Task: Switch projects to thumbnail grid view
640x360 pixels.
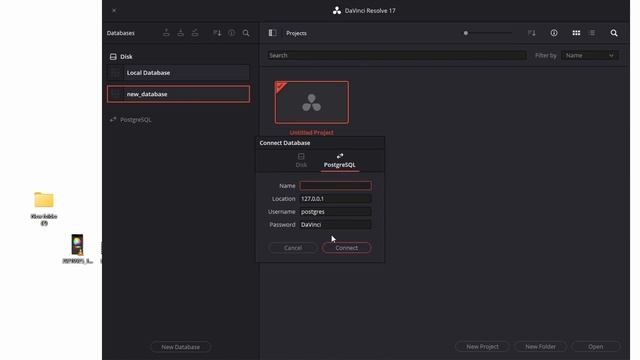Action: 576,33
